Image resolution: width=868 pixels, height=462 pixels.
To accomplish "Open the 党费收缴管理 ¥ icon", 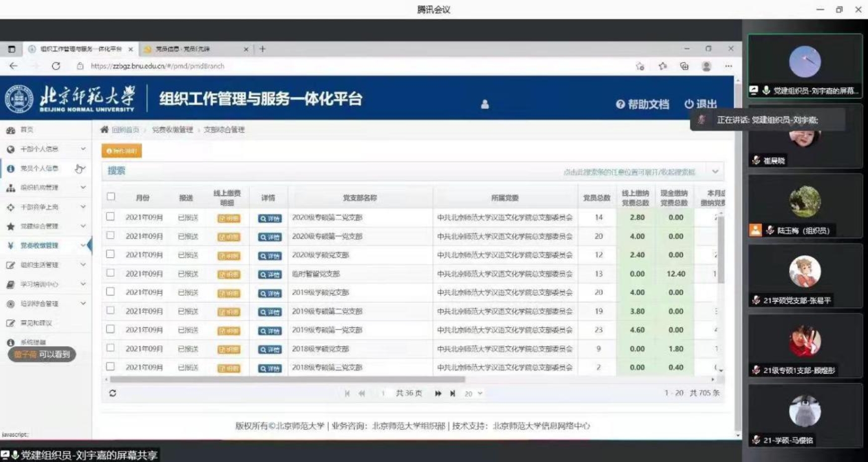I will [11, 246].
